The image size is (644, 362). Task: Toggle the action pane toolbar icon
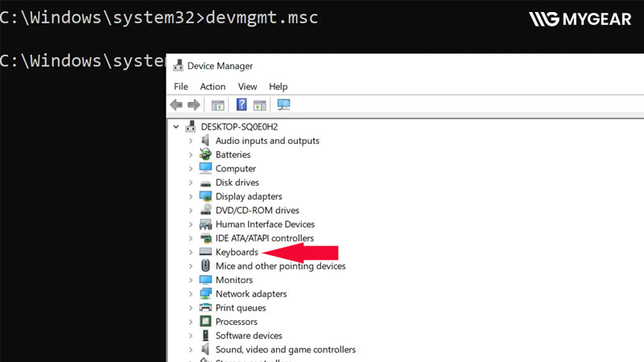pos(259,105)
